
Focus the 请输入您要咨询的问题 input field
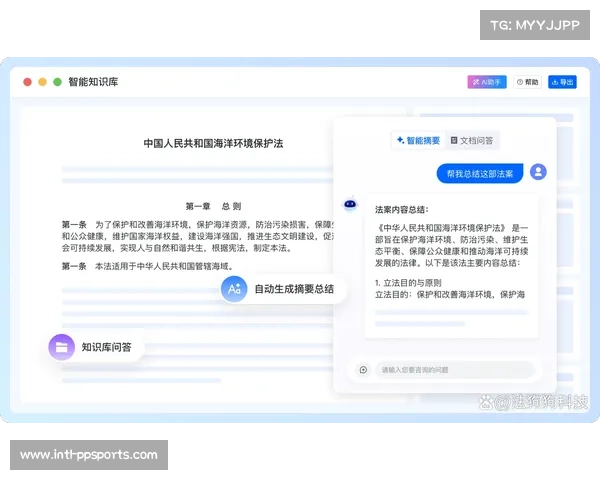click(455, 370)
